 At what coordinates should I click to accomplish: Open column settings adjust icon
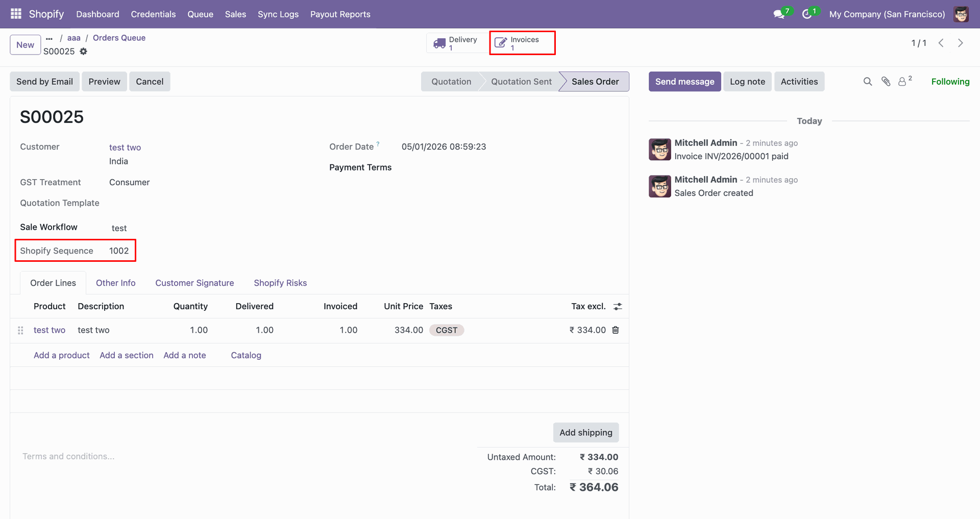pos(618,307)
